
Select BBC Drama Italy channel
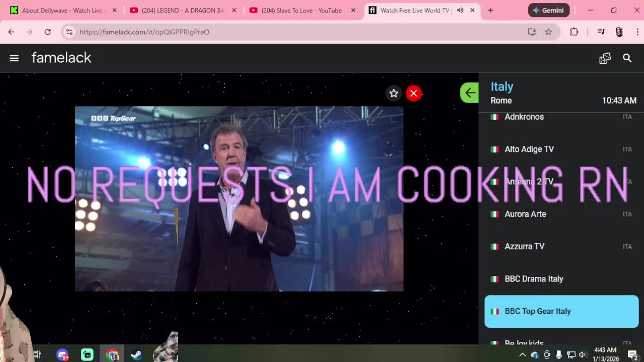coord(561,279)
